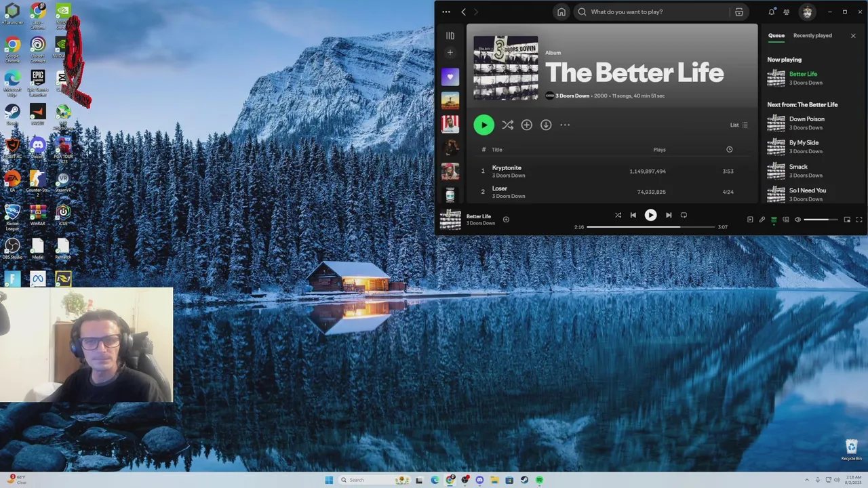Select So I Need You in the queue
This screenshot has width=868, height=488.
pyautogui.click(x=813, y=194)
